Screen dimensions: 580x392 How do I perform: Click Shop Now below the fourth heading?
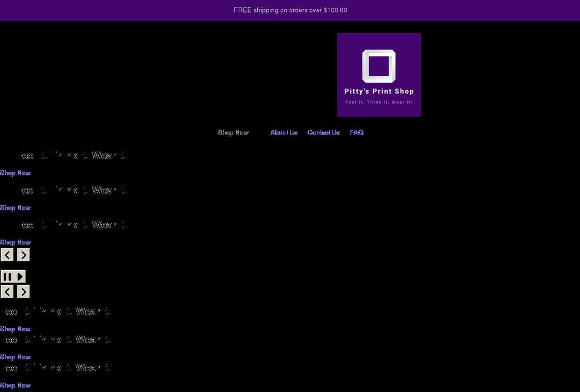point(15,329)
